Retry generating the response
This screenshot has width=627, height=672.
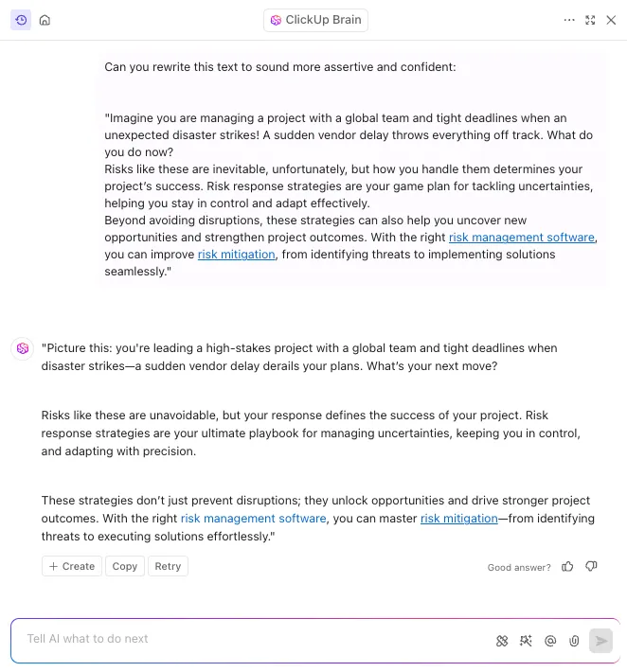[168, 566]
